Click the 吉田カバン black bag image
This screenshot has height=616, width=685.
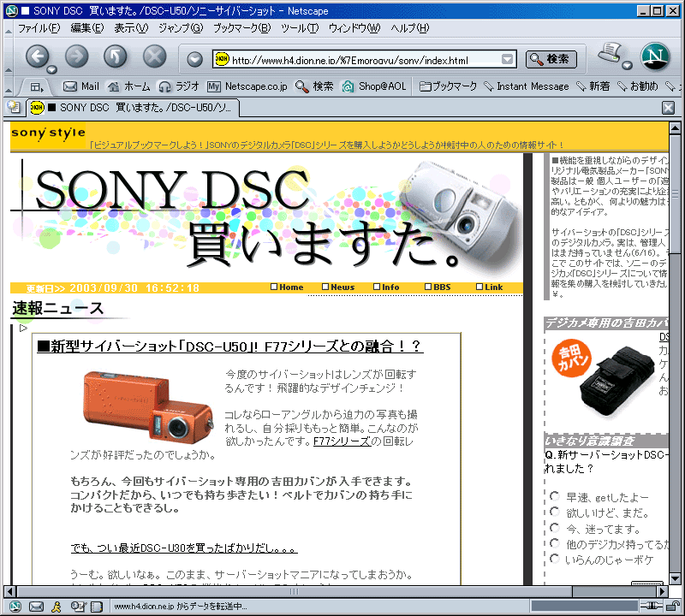(x=617, y=381)
